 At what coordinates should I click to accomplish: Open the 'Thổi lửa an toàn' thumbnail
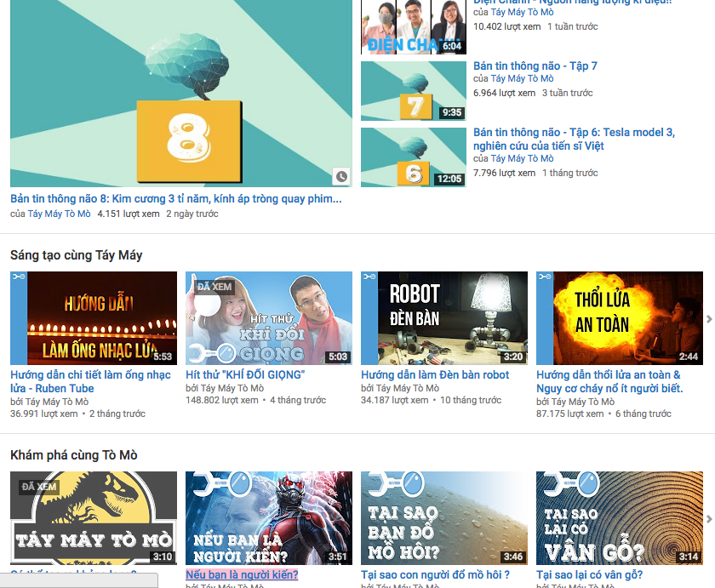620,318
